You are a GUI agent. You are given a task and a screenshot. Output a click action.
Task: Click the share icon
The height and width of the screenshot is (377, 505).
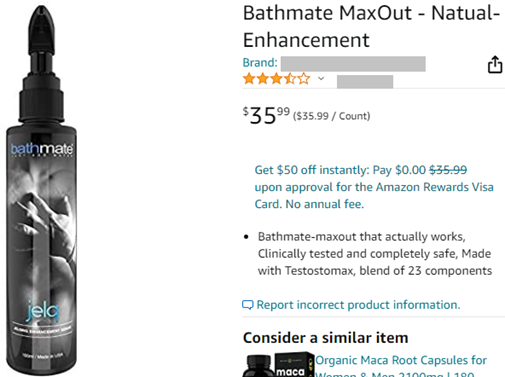(495, 64)
